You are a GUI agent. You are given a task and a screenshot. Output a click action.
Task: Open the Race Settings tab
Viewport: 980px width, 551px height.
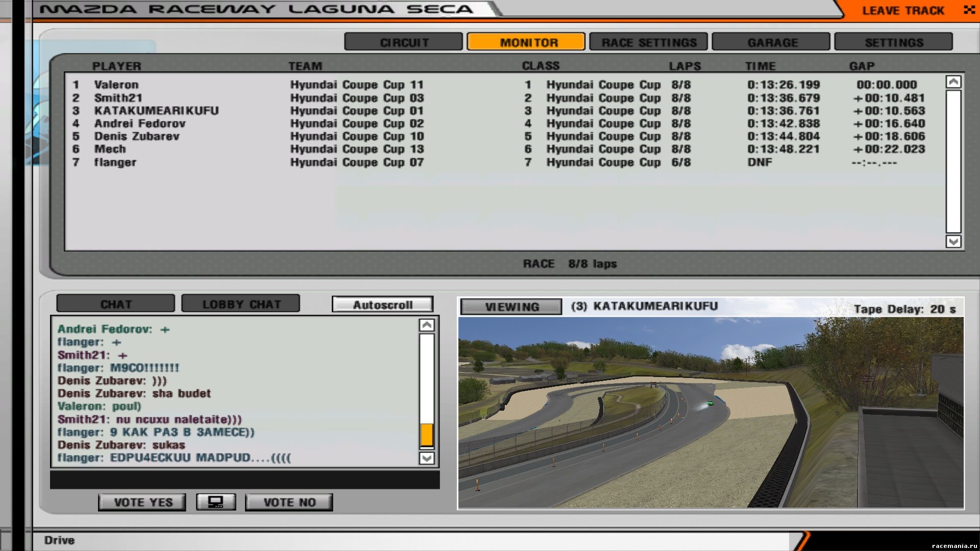[x=649, y=42]
